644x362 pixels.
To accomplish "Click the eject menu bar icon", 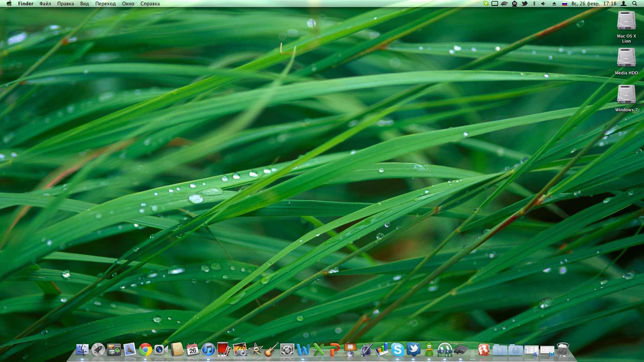I will tap(554, 4).
